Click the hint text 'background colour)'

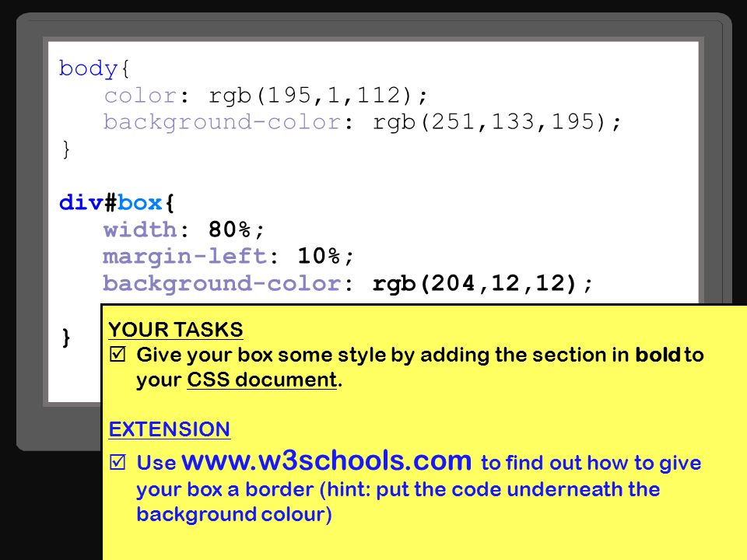click(x=234, y=515)
